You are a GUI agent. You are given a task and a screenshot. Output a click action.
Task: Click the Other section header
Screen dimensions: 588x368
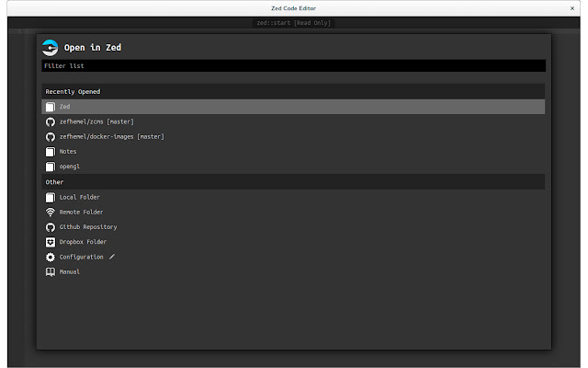click(x=293, y=182)
